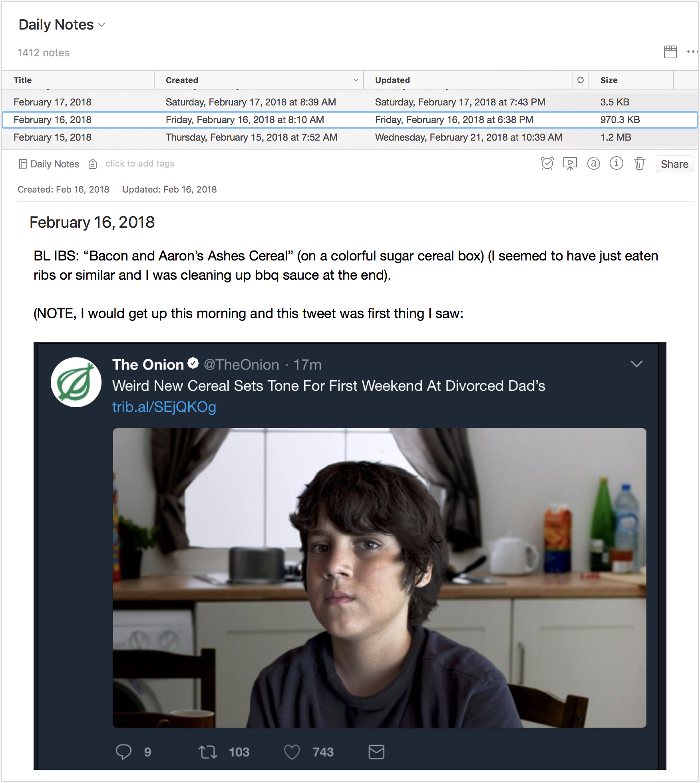Select the February 17, 2018 note row

(350, 102)
